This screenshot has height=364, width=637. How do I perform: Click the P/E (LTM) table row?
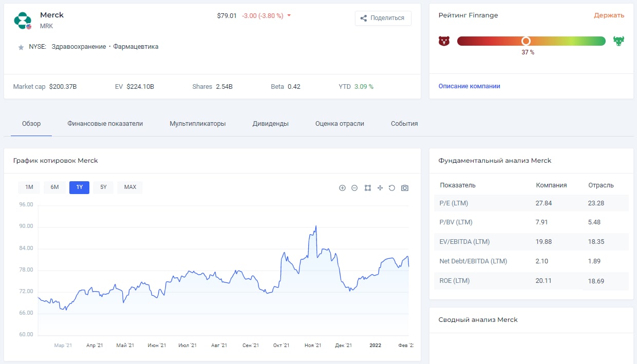click(531, 203)
